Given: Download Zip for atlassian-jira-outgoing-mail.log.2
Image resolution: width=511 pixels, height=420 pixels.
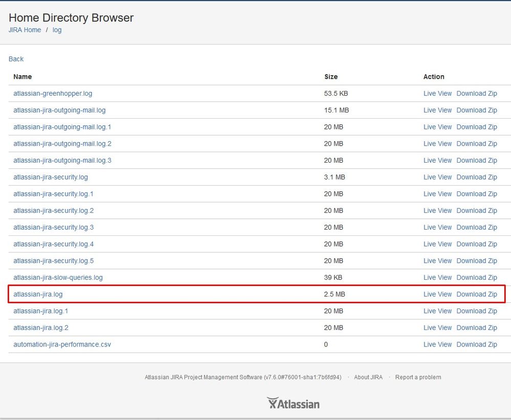Looking at the screenshot, I should coord(477,144).
